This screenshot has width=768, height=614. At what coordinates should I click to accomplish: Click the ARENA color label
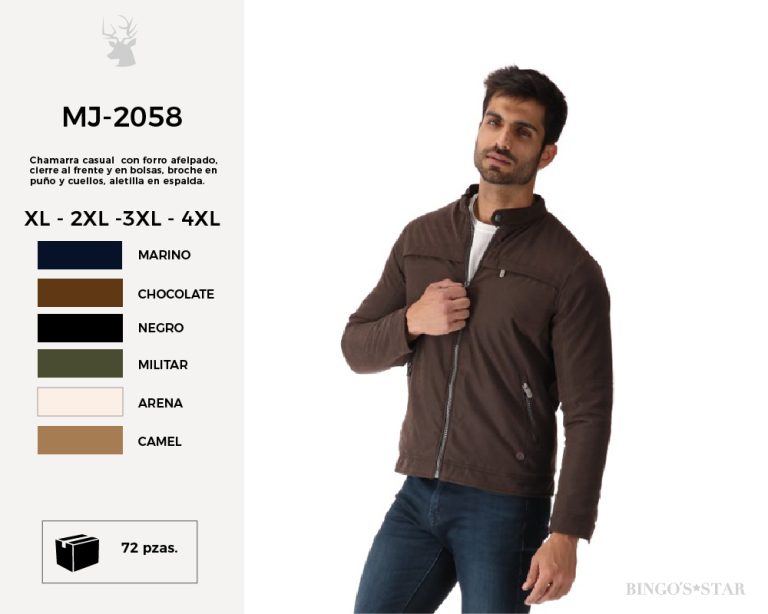point(160,403)
